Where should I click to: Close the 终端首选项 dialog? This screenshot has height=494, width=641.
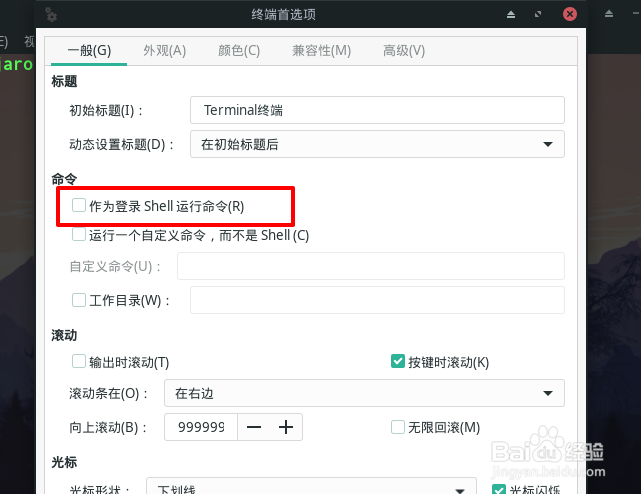(x=569, y=14)
